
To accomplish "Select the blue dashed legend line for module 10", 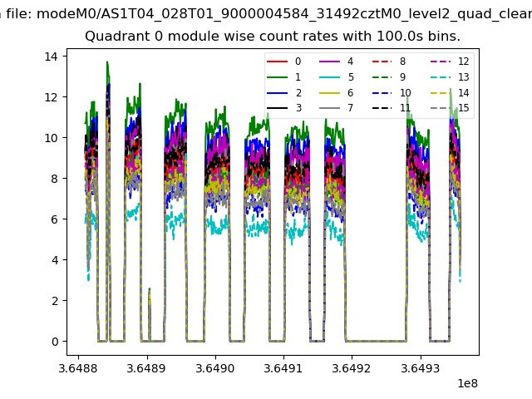I will [x=383, y=93].
